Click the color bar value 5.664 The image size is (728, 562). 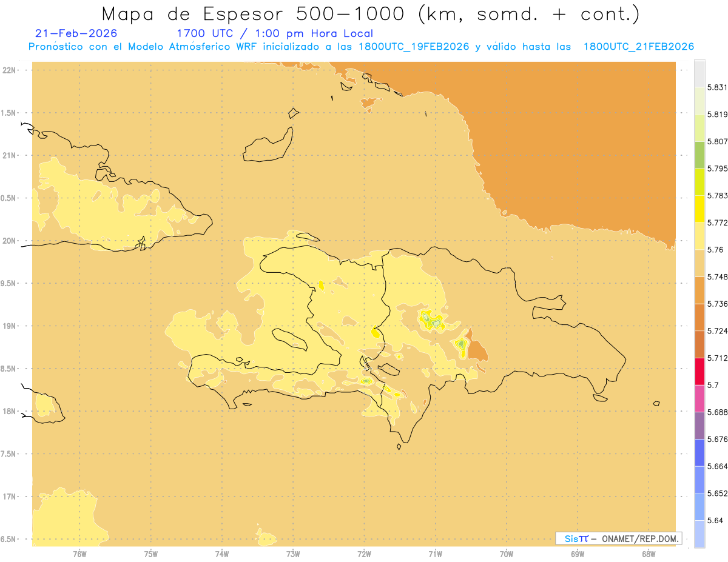point(717,466)
